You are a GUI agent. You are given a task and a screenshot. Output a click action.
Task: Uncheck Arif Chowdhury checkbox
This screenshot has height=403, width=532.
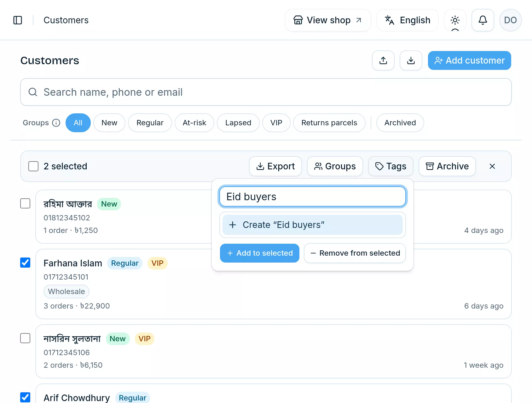[25, 397]
